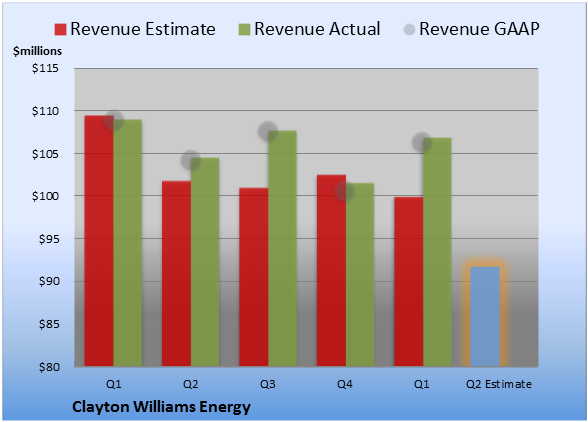588x422 pixels.
Task: Click the $115 axis value
Action: click(x=45, y=68)
